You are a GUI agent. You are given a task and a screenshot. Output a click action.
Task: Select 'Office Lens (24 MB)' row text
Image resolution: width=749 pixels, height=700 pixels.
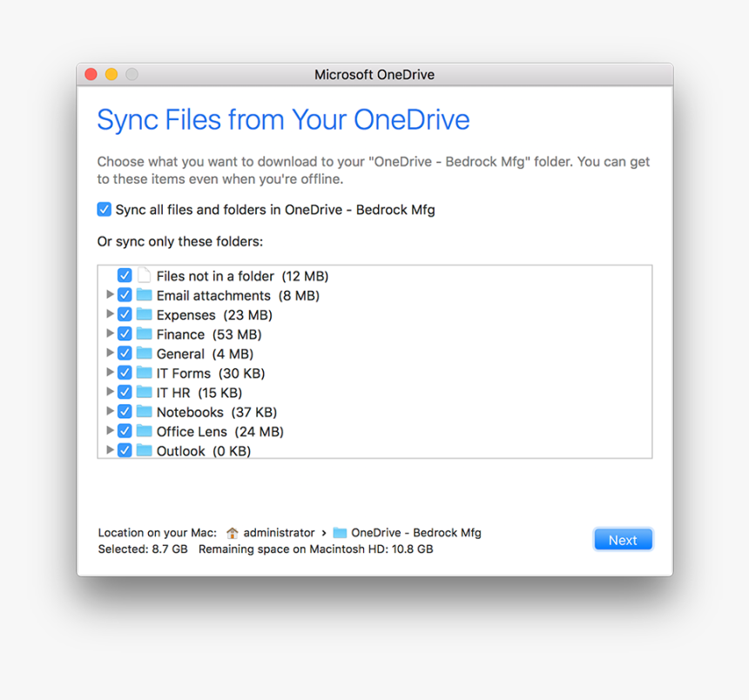click(x=220, y=432)
